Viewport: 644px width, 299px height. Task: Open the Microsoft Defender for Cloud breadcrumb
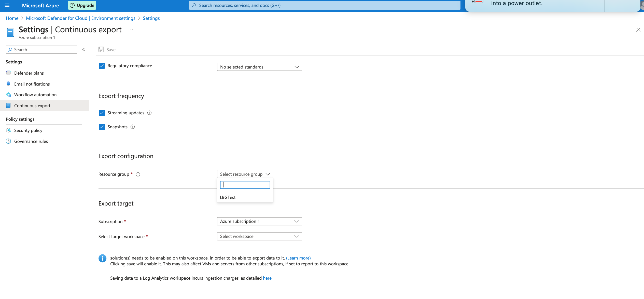click(x=81, y=18)
